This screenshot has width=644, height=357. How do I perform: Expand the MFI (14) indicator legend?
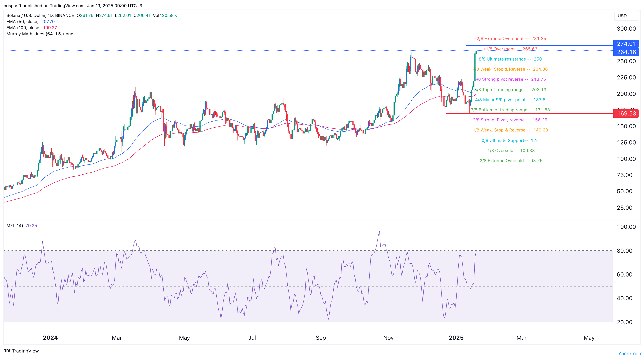(x=15, y=226)
